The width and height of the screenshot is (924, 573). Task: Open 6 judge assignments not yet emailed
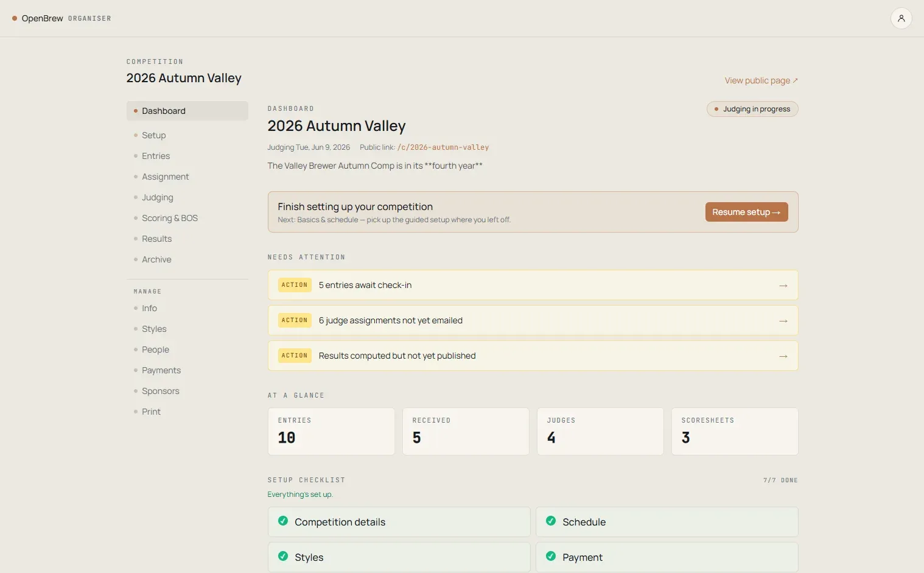533,320
